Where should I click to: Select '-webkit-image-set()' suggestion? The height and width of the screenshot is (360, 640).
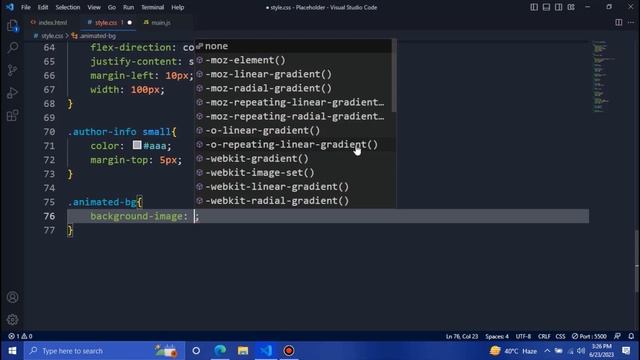click(293, 172)
